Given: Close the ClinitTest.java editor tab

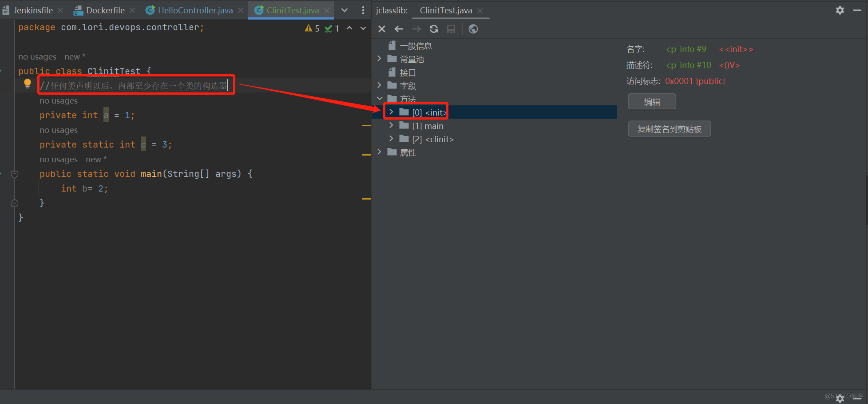Looking at the screenshot, I should [x=327, y=10].
